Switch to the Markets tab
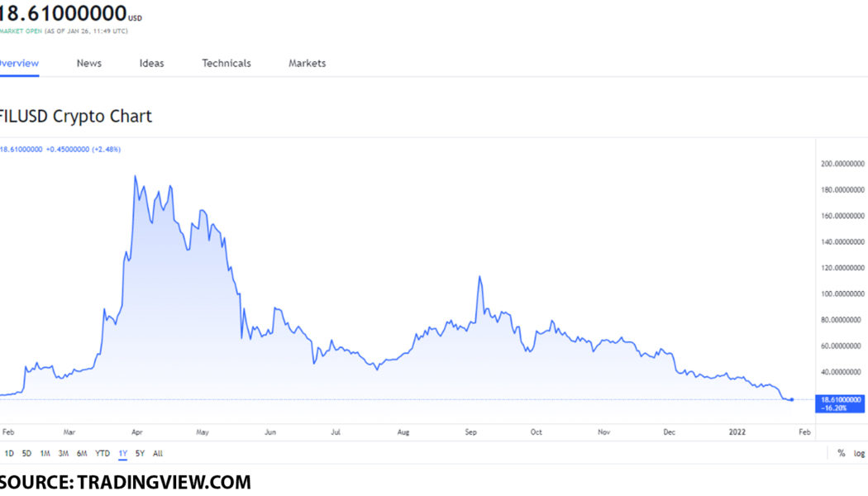The height and width of the screenshot is (496, 868). click(306, 63)
